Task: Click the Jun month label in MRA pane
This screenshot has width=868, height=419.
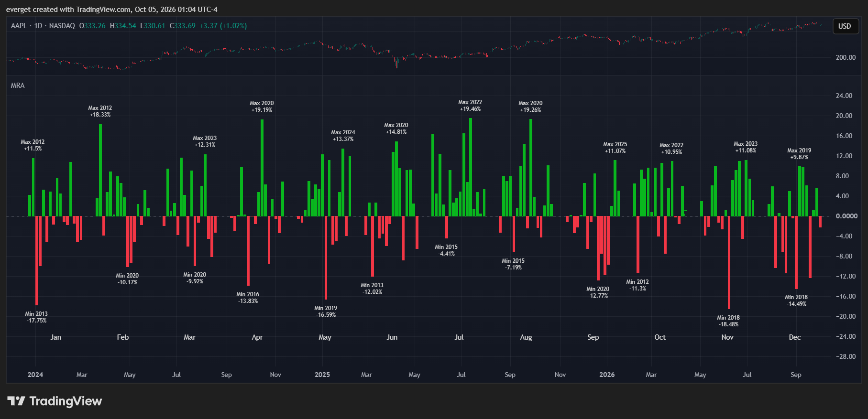Action: tap(392, 337)
